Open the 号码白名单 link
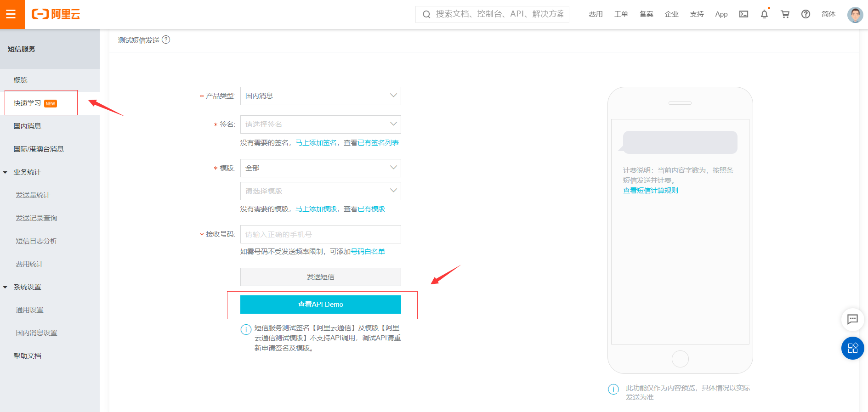 (x=368, y=252)
